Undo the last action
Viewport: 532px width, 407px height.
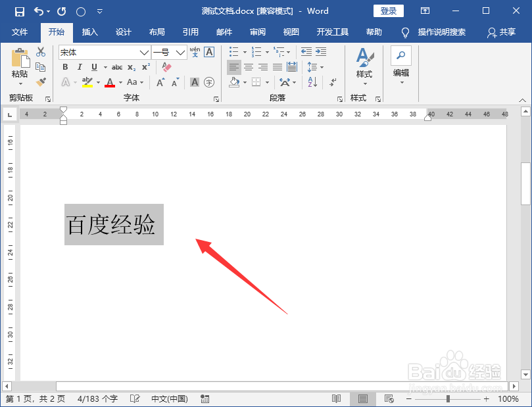(x=39, y=12)
